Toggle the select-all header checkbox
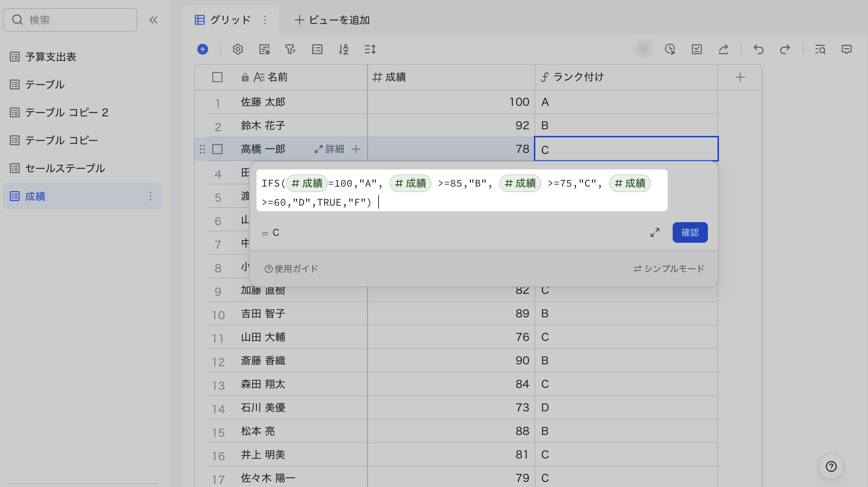Image resolution: width=868 pixels, height=487 pixels. click(x=217, y=77)
